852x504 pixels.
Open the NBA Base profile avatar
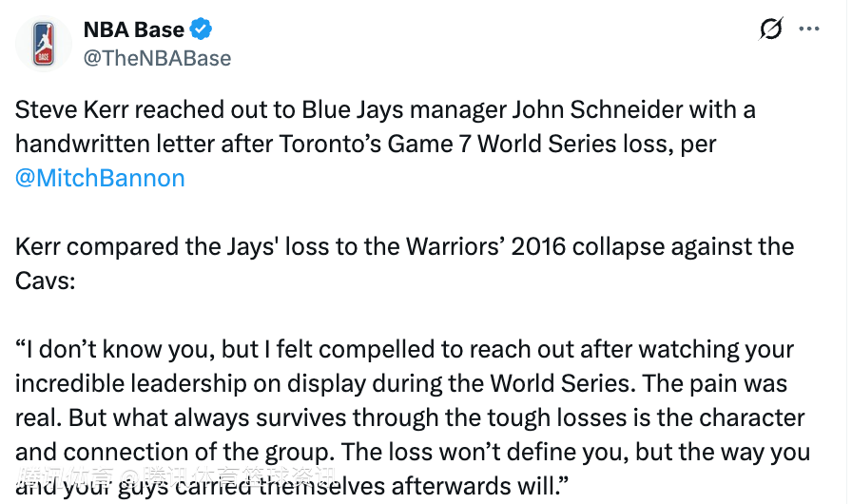click(44, 44)
